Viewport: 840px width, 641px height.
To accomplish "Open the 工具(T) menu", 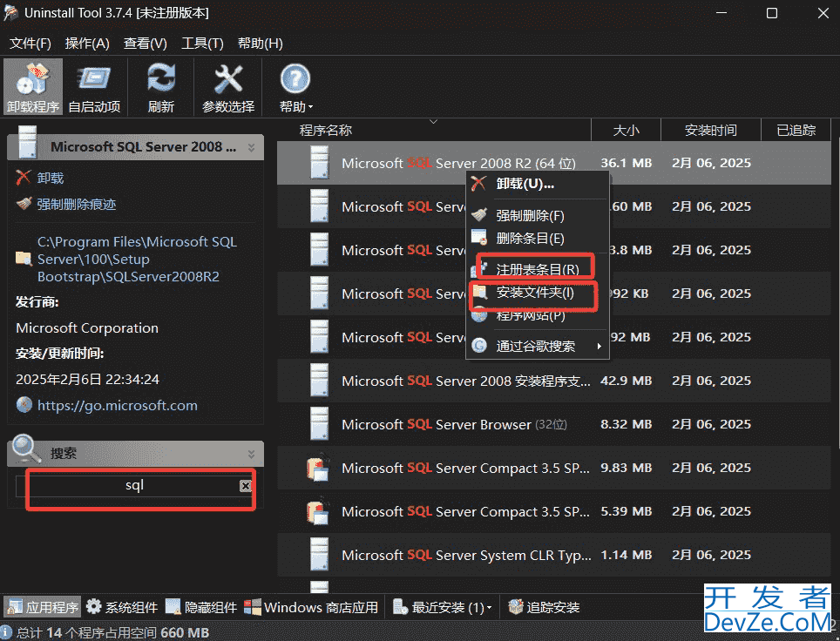I will (x=202, y=43).
